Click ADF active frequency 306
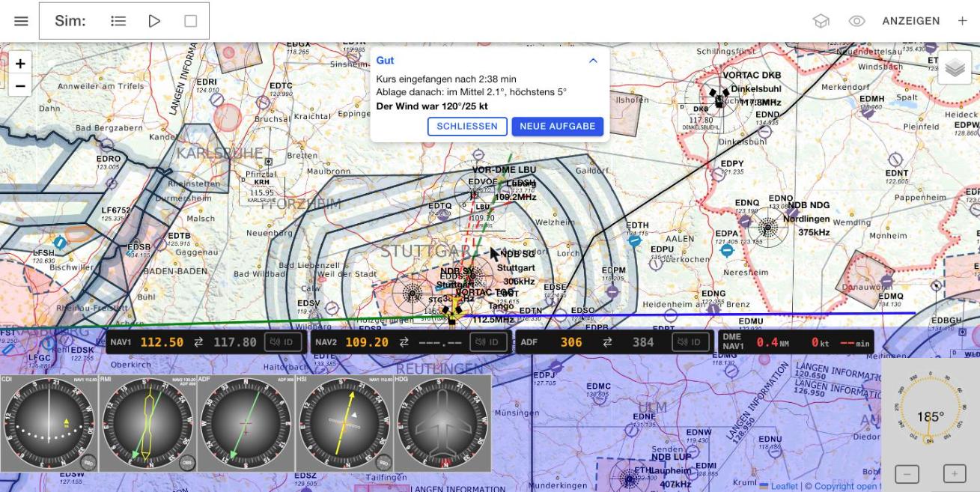Viewport: 980px width, 492px height. point(571,342)
